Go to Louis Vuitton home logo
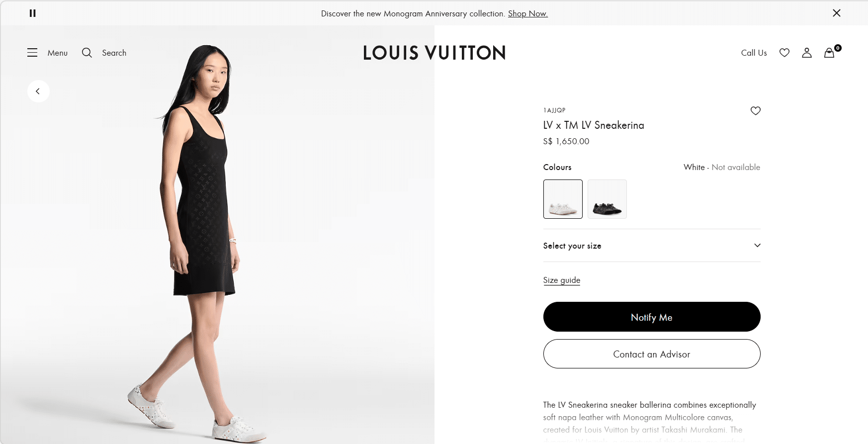This screenshot has width=868, height=444. 434,53
